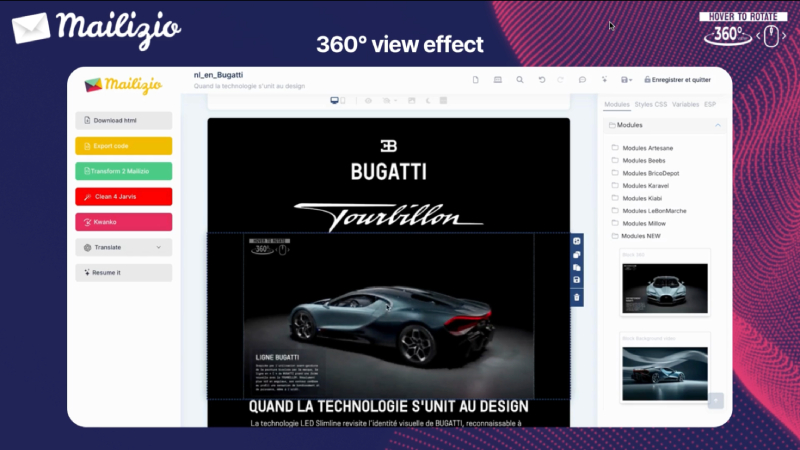
Task: Click the Resume it button
Action: 123,272
